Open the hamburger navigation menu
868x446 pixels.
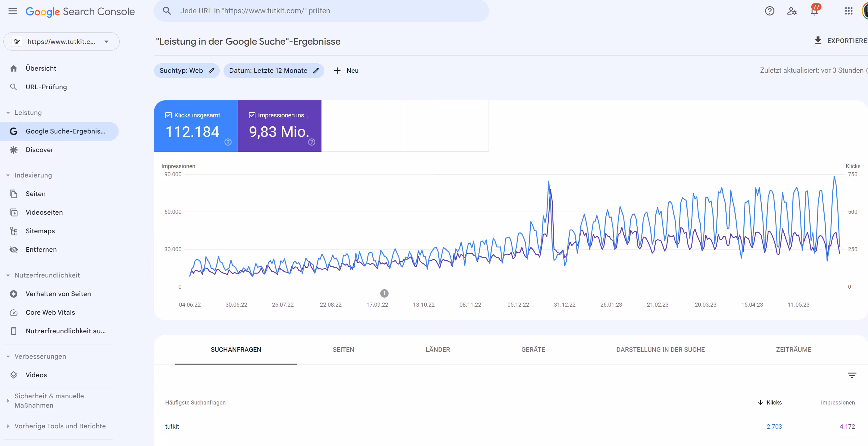(12, 11)
